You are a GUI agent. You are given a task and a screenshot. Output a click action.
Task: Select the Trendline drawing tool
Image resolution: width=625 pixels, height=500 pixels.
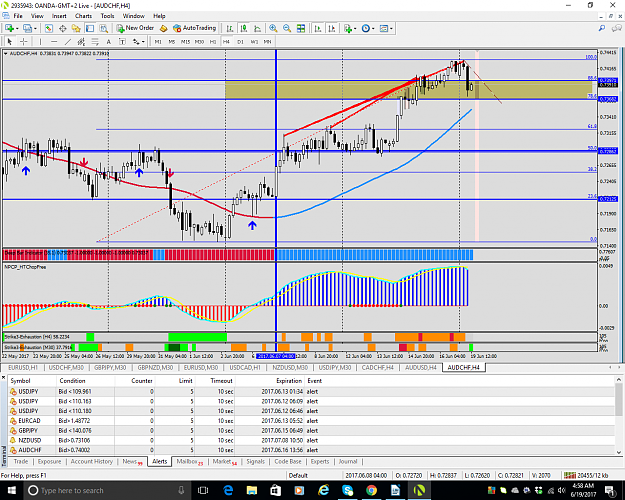[68, 41]
